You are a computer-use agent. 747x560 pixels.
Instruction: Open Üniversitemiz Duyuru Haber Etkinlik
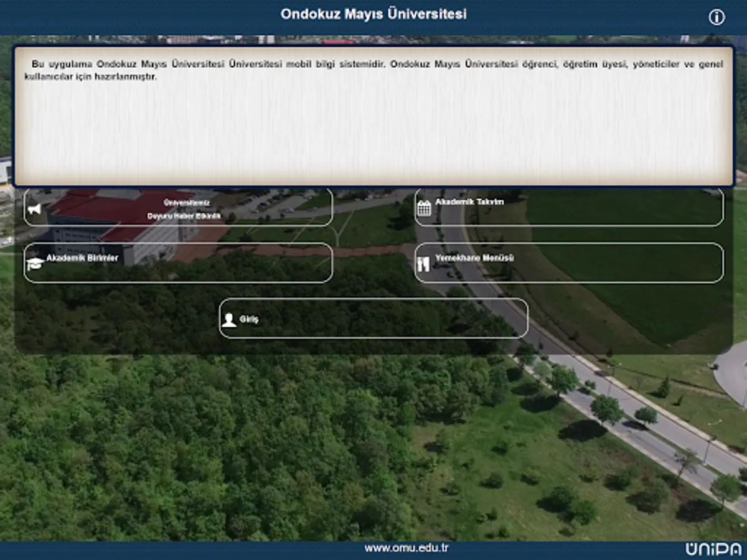click(178, 207)
